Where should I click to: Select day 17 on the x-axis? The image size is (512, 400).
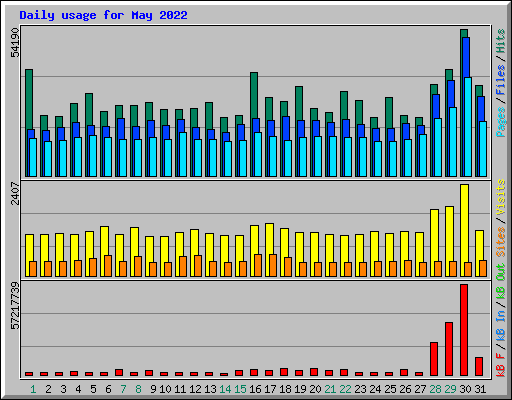270,389
